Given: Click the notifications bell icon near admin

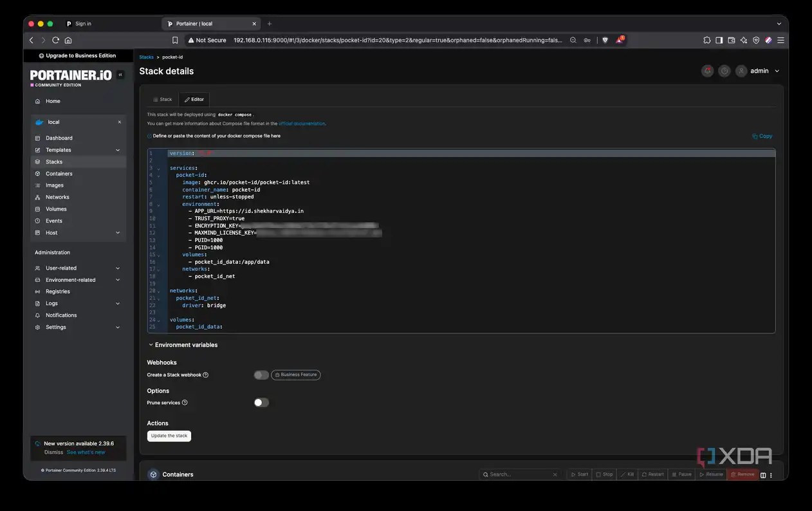Looking at the screenshot, I should (708, 71).
